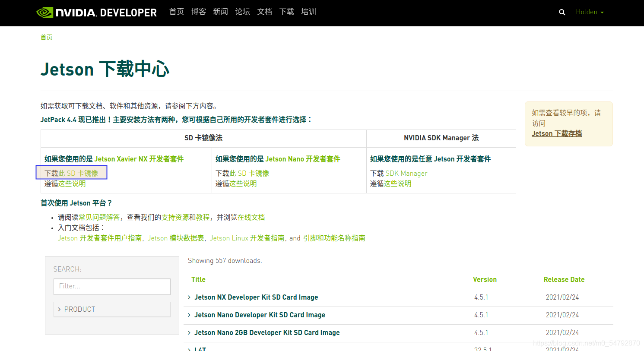Open 这些说明 under Jetson Xavier NX
This screenshot has width=644, height=351.
[72, 183]
